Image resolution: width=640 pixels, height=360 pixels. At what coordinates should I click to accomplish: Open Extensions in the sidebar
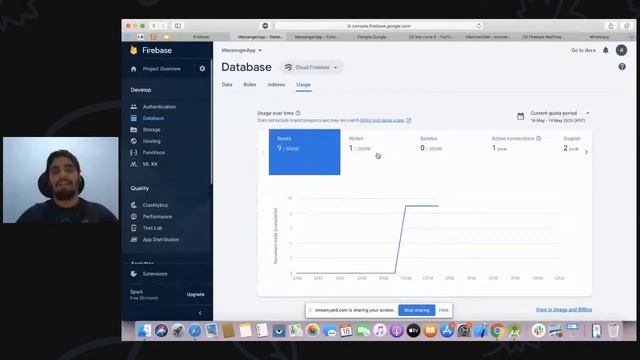pyautogui.click(x=149, y=273)
